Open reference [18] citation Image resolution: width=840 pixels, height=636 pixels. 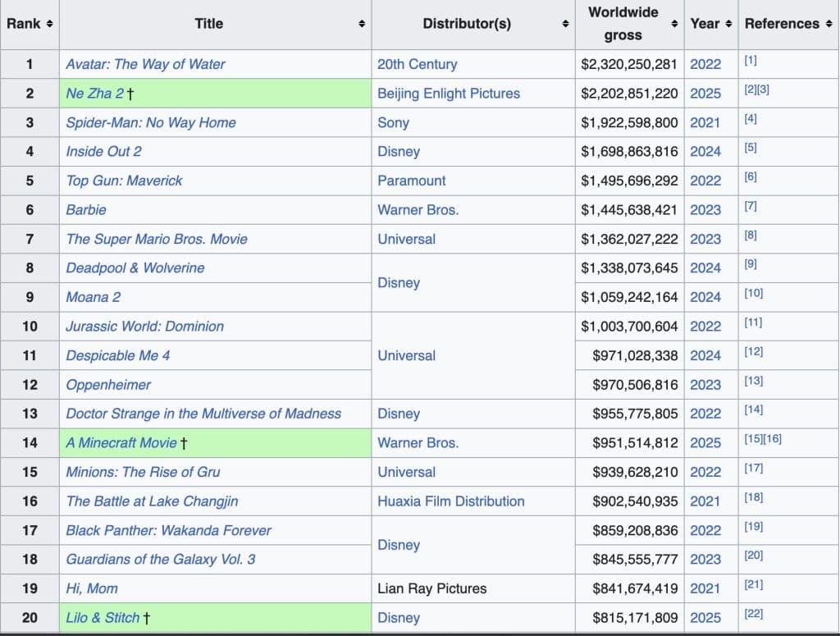point(754,498)
